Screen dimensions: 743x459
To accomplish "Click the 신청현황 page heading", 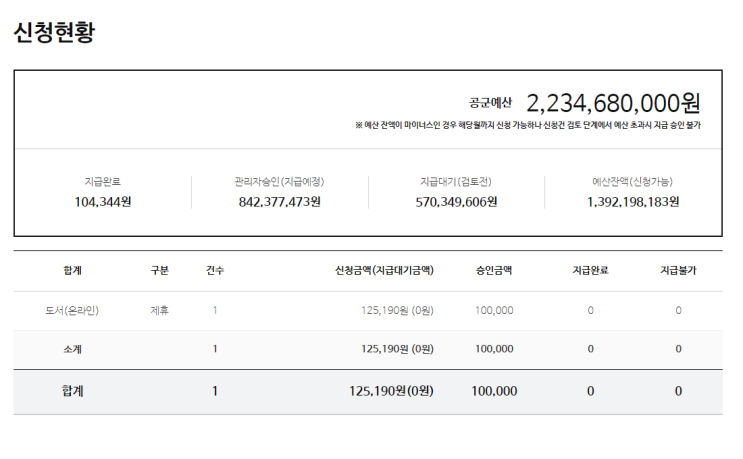I will [x=55, y=32].
